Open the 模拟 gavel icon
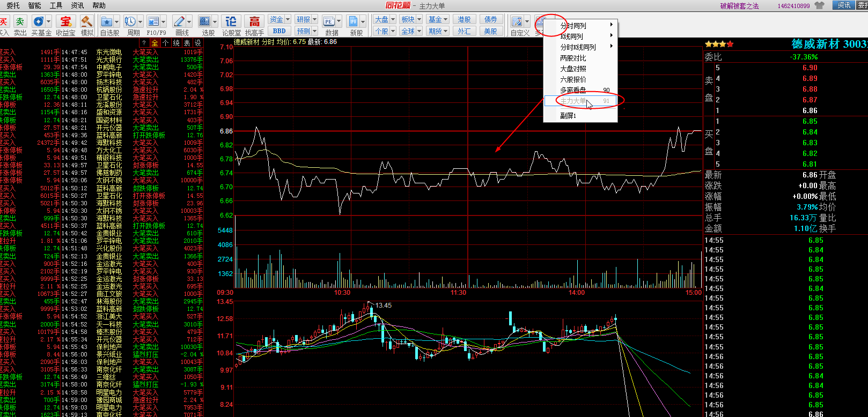The width and height of the screenshot is (868, 417). point(87,21)
